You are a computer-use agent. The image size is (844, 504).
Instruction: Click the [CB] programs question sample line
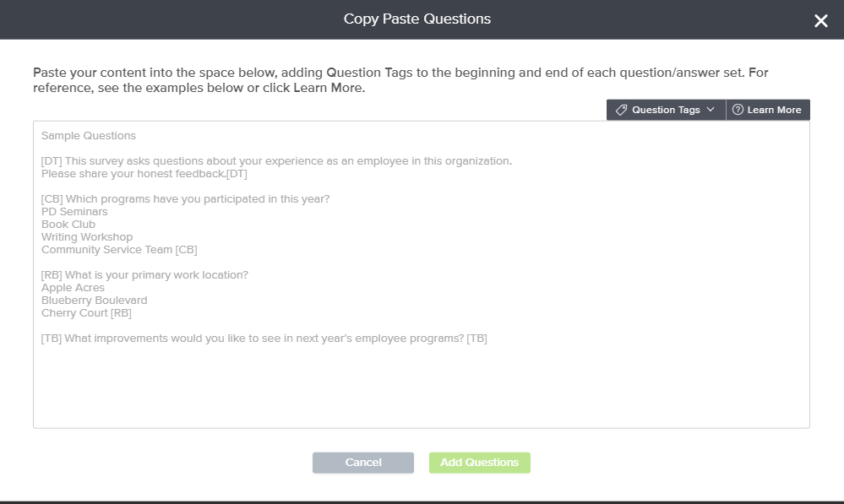185,199
